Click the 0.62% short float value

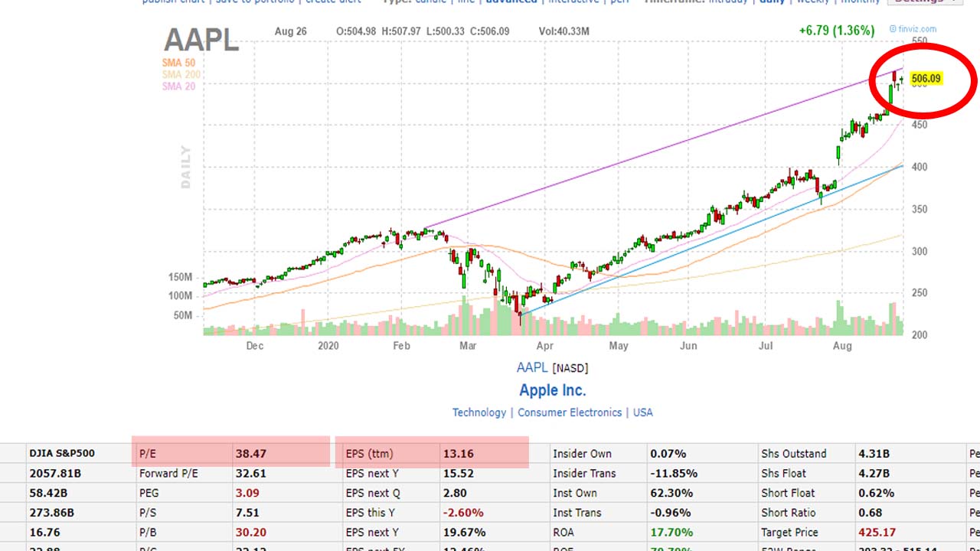pos(876,494)
